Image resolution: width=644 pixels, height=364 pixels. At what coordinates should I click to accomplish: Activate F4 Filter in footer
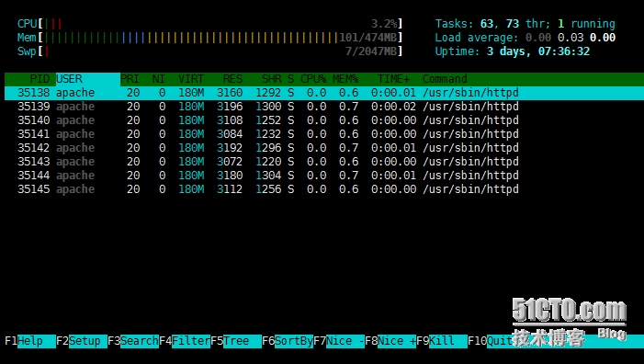(185, 341)
